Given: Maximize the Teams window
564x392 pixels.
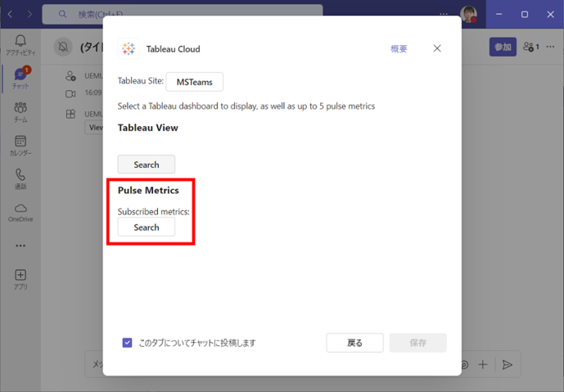Looking at the screenshot, I should click(525, 15).
